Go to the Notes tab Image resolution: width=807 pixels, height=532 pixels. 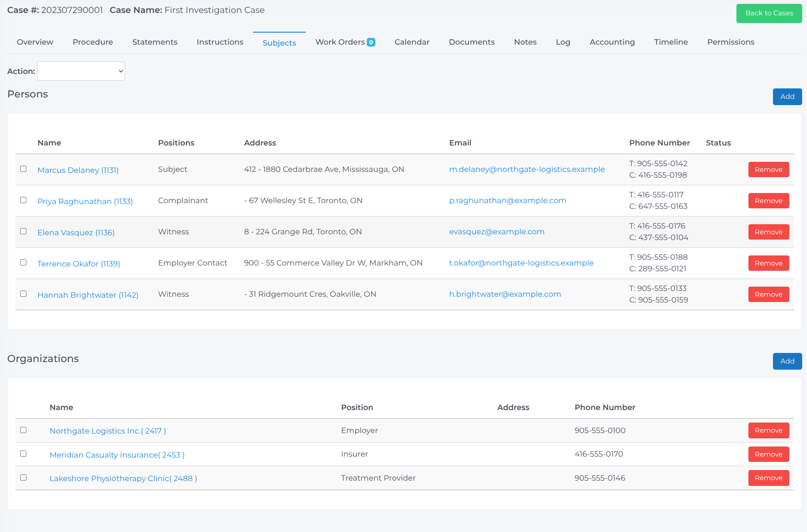(x=525, y=42)
